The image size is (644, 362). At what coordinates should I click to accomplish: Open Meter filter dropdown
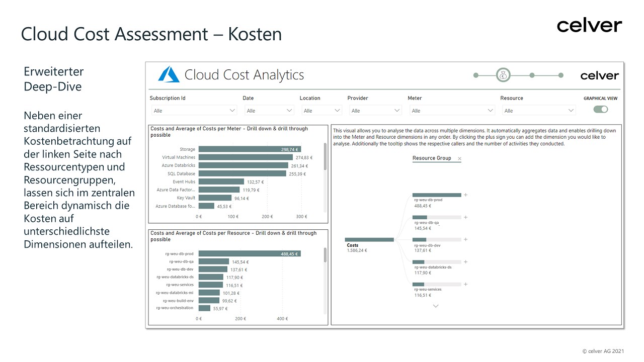click(x=452, y=111)
